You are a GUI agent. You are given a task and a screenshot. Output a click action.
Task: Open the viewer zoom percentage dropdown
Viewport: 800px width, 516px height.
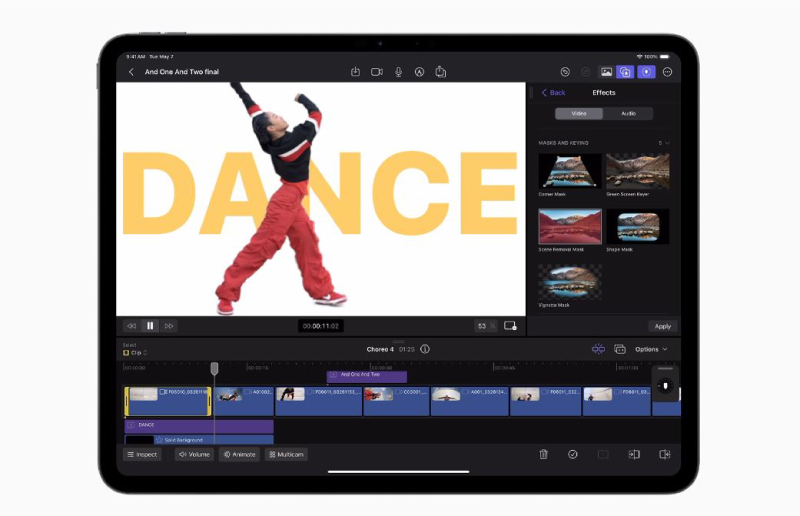[x=486, y=326]
